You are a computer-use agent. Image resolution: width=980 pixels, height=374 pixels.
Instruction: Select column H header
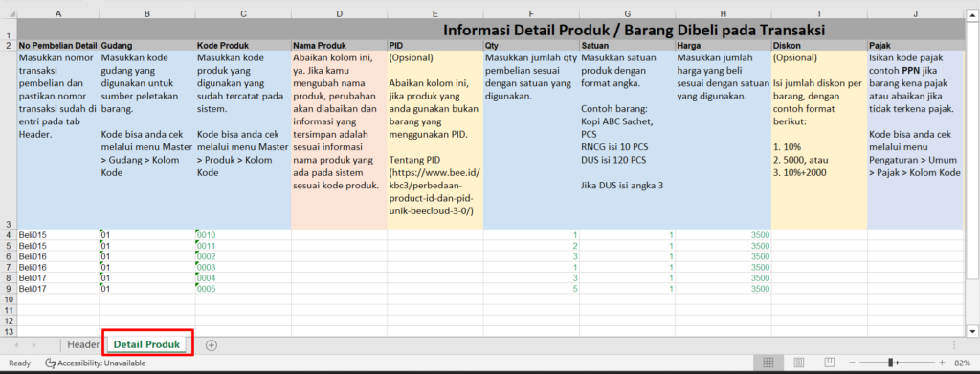724,13
